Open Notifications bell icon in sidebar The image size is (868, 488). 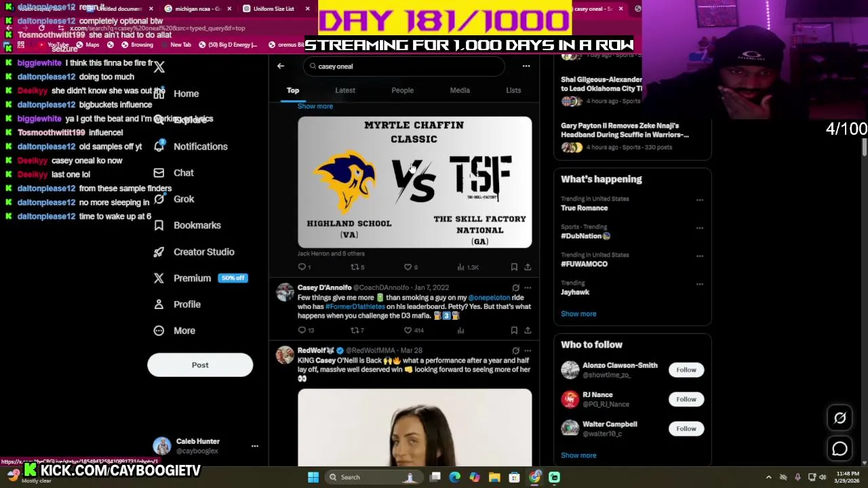(159, 146)
